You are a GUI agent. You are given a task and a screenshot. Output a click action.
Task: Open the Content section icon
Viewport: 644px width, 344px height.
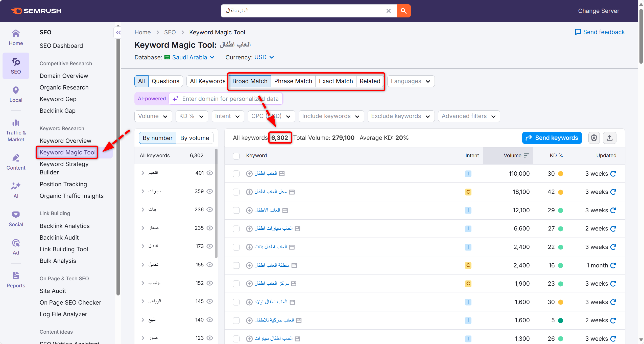tap(16, 161)
